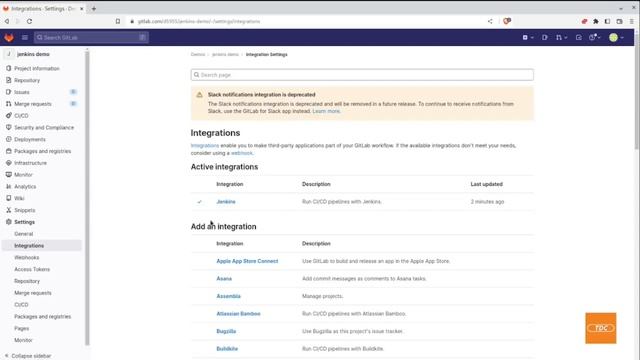640x360 pixels.
Task: Open Pages settings sub-item
Action: 22,329
